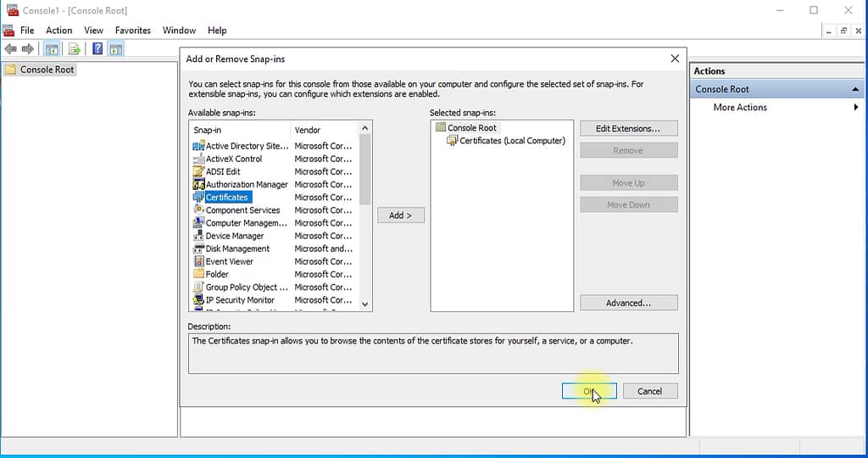Select the ADSI Edit snap-in icon
Screen dimensions: 868x458
[x=199, y=171]
